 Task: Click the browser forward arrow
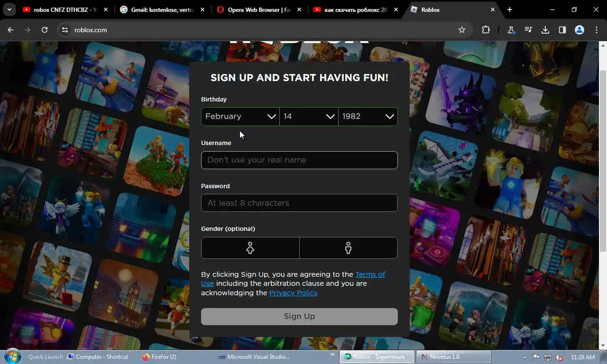(x=28, y=30)
